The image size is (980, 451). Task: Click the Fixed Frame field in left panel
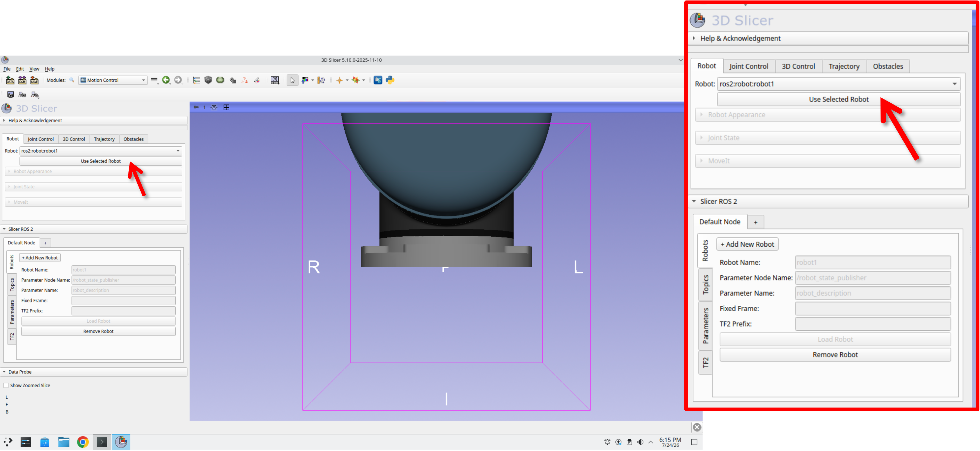pyautogui.click(x=124, y=300)
